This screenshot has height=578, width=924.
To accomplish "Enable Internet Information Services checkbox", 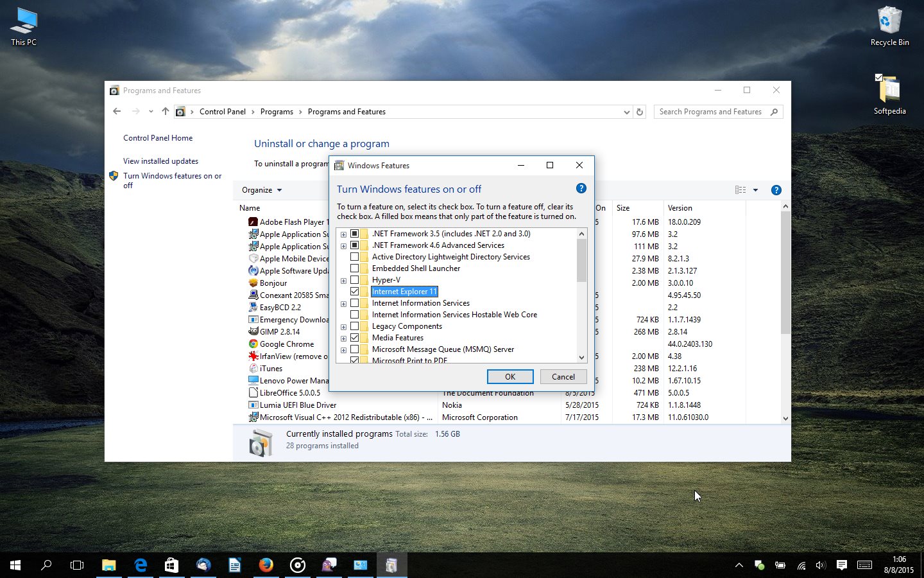I will pyautogui.click(x=354, y=303).
